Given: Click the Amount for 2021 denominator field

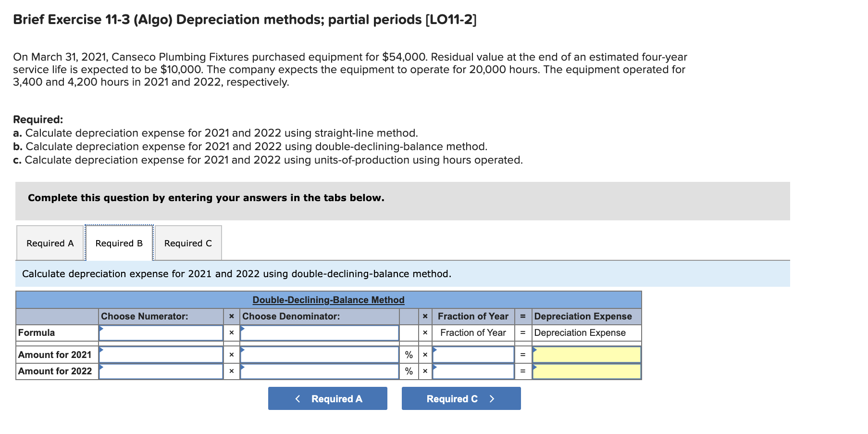Looking at the screenshot, I should click(x=320, y=355).
